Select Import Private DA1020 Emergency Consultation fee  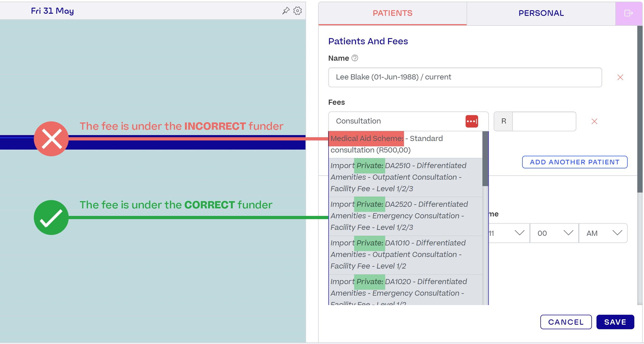point(405,290)
